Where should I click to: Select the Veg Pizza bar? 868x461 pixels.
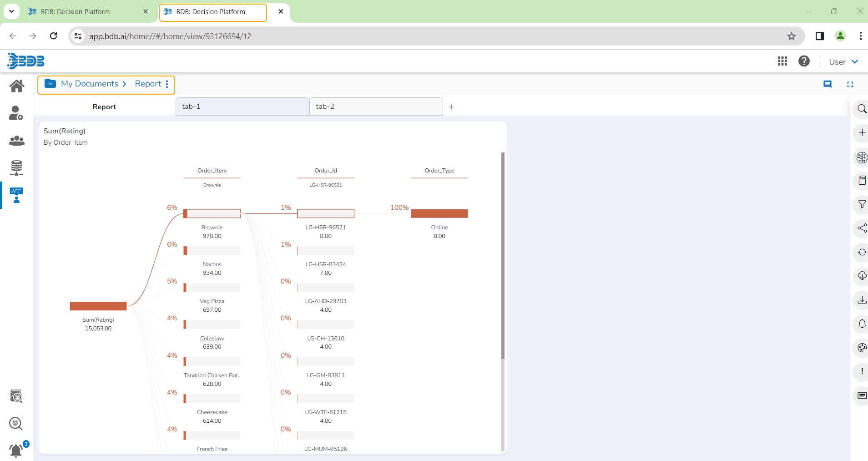212,287
